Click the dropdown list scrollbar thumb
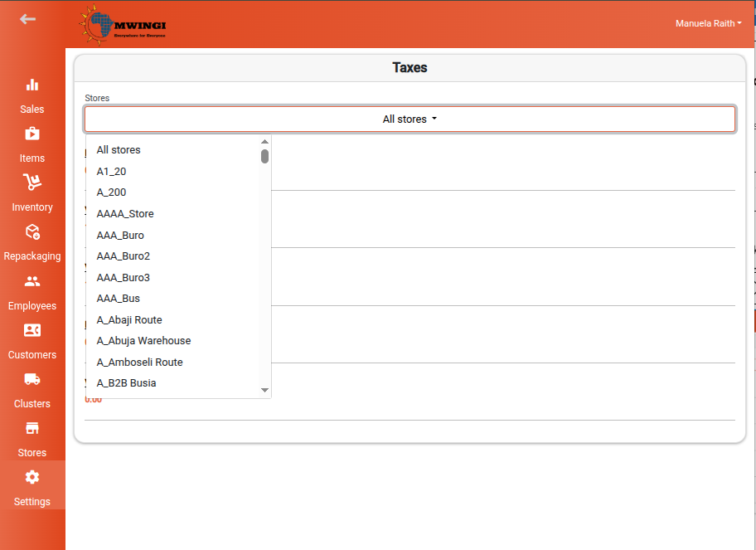The width and height of the screenshot is (756, 550). [x=264, y=156]
